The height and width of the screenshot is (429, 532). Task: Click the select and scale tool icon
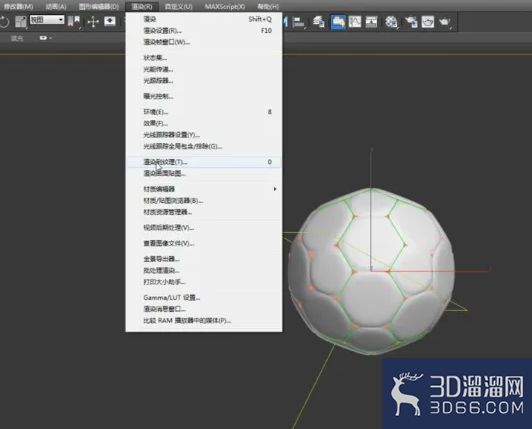(x=21, y=22)
